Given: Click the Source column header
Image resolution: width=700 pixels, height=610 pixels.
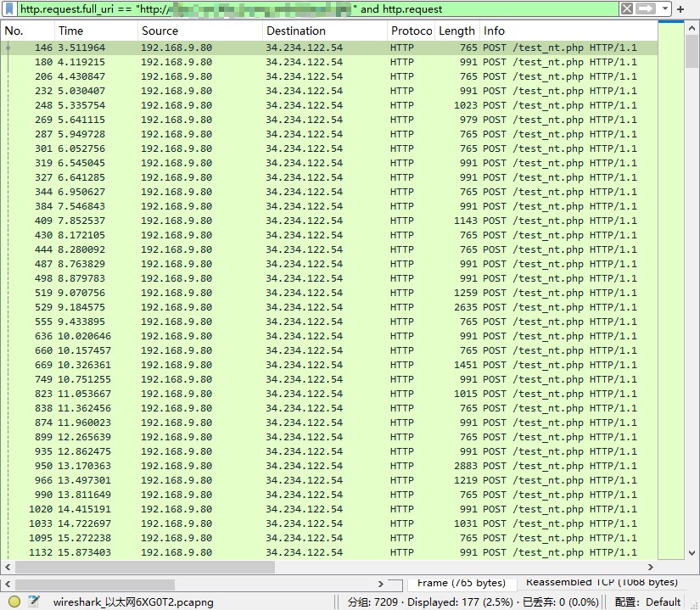Looking at the screenshot, I should click(199, 31).
